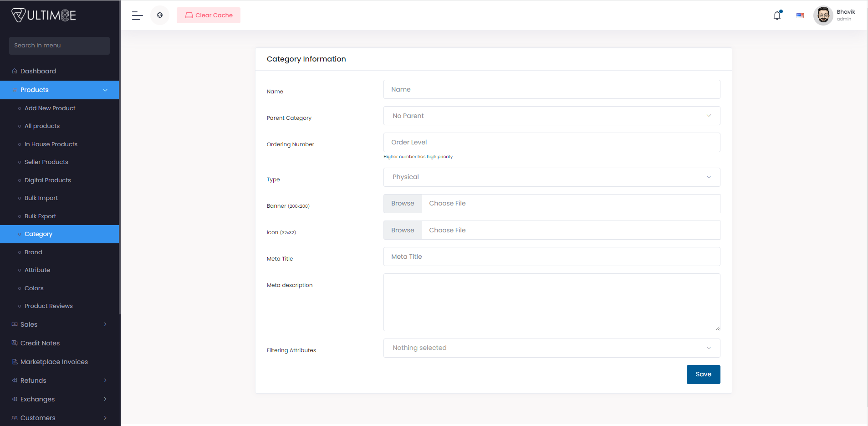Click the hamburger menu toggle icon
This screenshot has height=426, width=868.
[x=137, y=15]
